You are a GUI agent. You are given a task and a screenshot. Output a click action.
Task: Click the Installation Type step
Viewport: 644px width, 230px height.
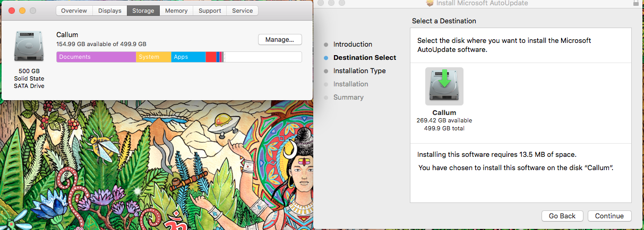[x=359, y=70]
